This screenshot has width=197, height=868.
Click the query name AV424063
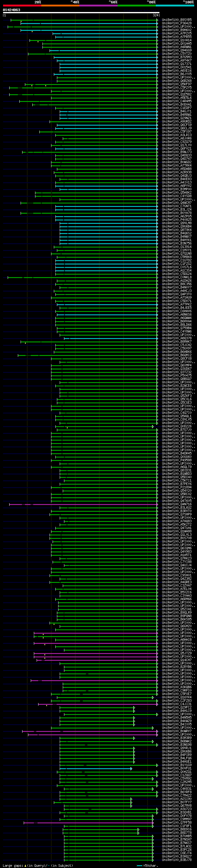(x=11, y=10)
